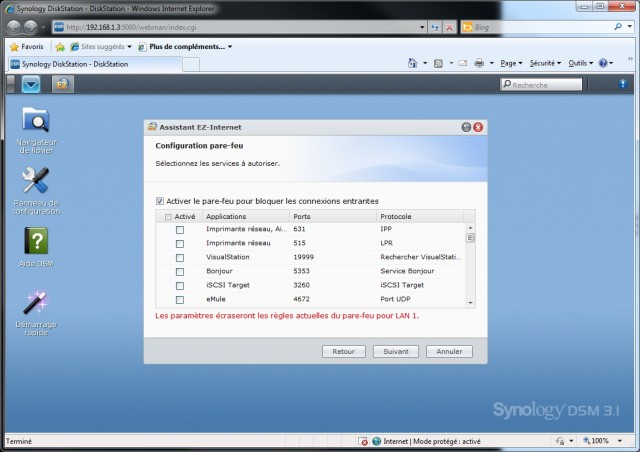Click the DSM notification info icon
This screenshot has height=452, width=640.
[x=622, y=84]
